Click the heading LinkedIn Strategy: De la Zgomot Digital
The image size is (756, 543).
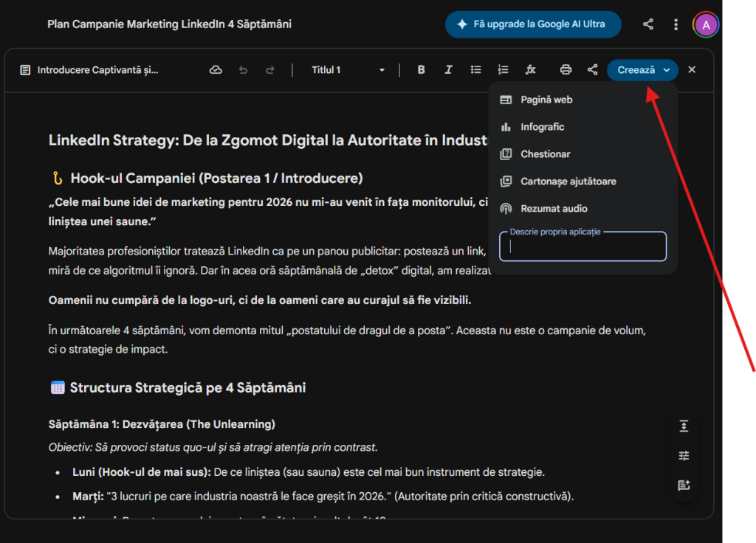[x=268, y=140]
